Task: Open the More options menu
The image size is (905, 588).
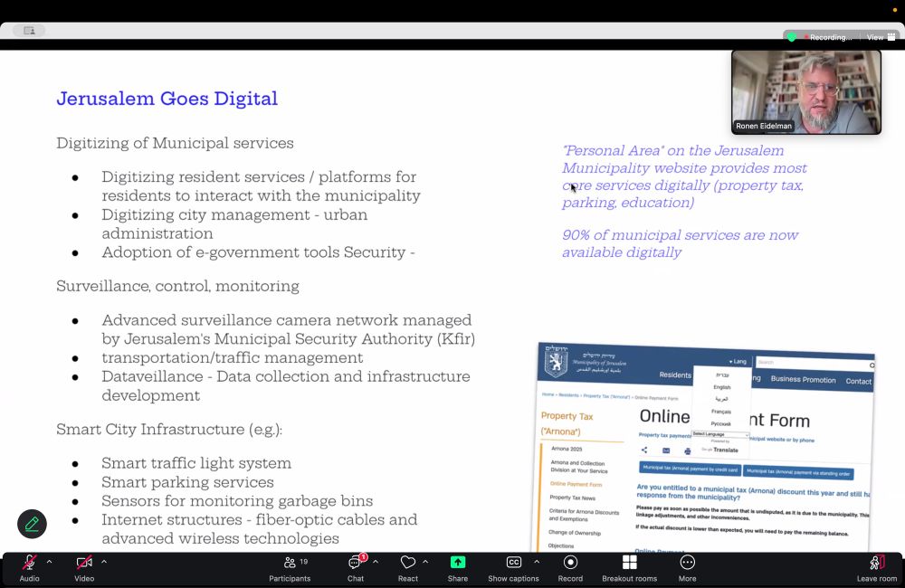Action: 687,569
